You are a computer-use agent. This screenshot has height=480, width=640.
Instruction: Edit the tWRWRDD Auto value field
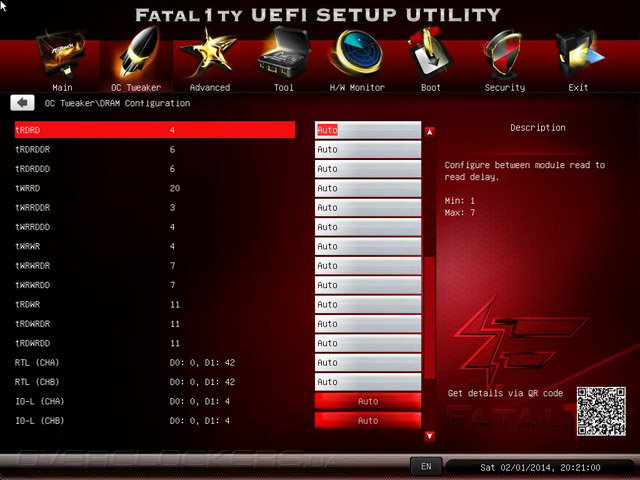tap(368, 285)
